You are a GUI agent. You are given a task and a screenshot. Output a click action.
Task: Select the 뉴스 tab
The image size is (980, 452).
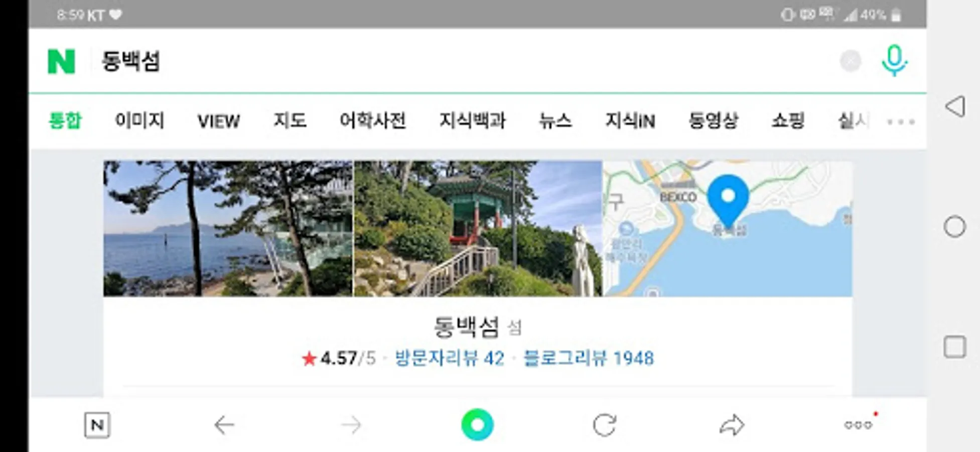555,121
